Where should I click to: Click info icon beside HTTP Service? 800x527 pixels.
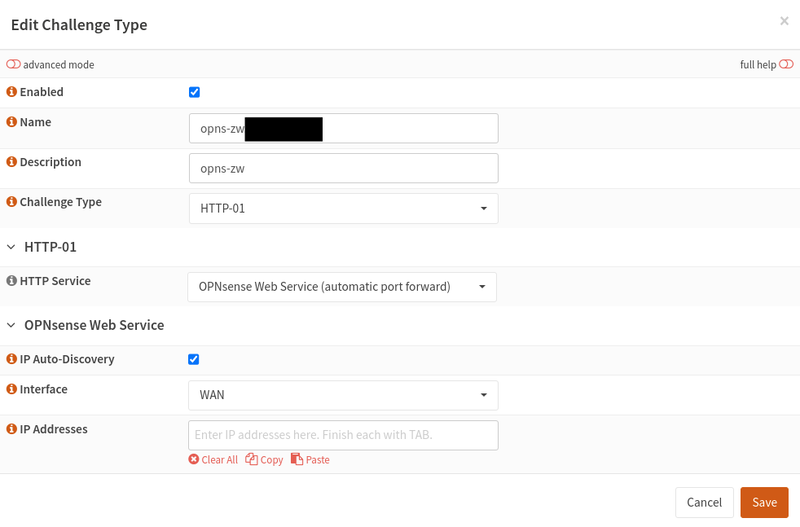click(x=12, y=282)
